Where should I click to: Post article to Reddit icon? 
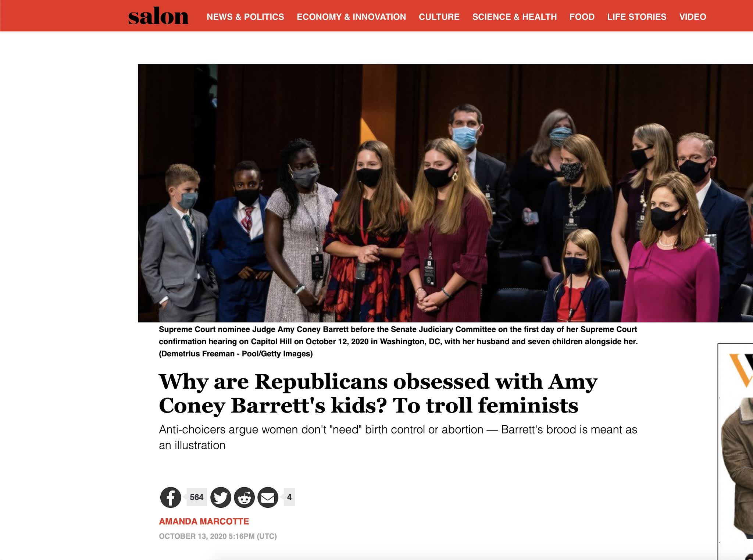tap(244, 497)
